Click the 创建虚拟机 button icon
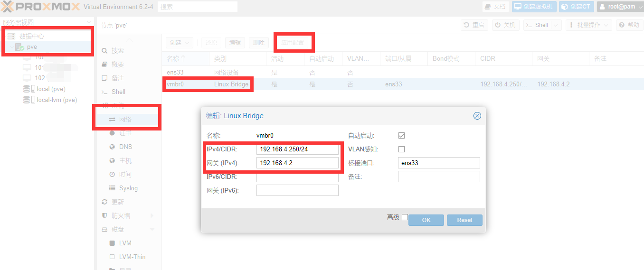 point(518,7)
